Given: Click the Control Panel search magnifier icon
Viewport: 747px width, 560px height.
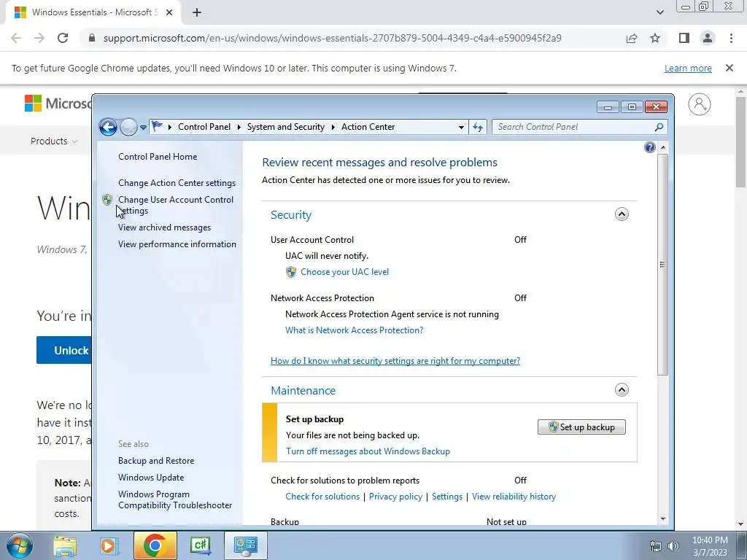Looking at the screenshot, I should [x=659, y=127].
